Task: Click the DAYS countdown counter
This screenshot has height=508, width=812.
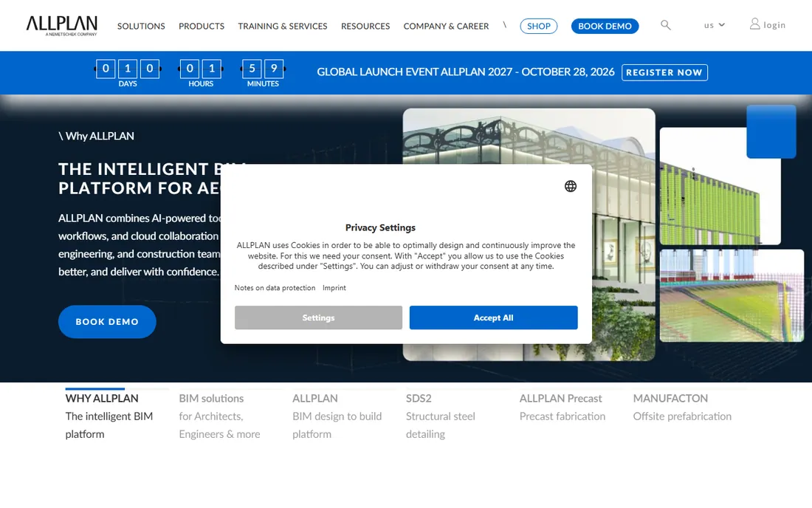Action: pos(128,73)
